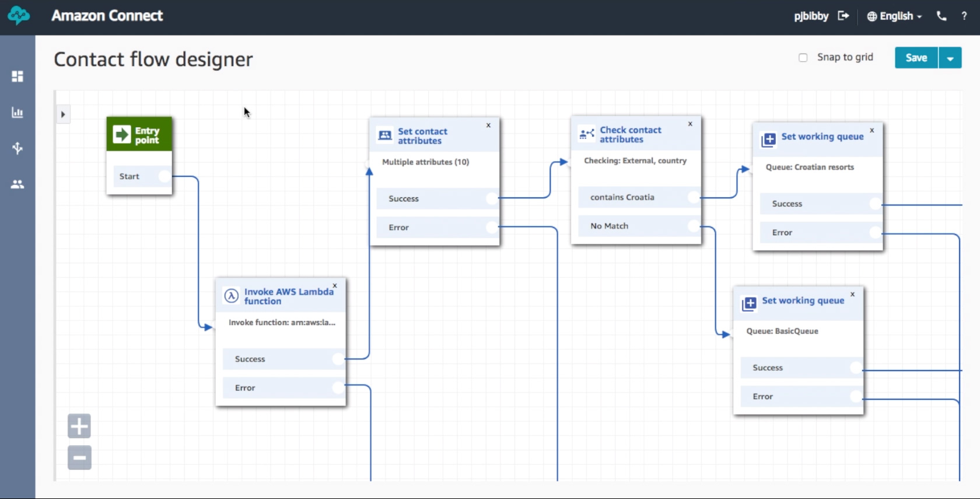Select the contains Croatia output connector
Screen dimensions: 980x499
(x=694, y=197)
